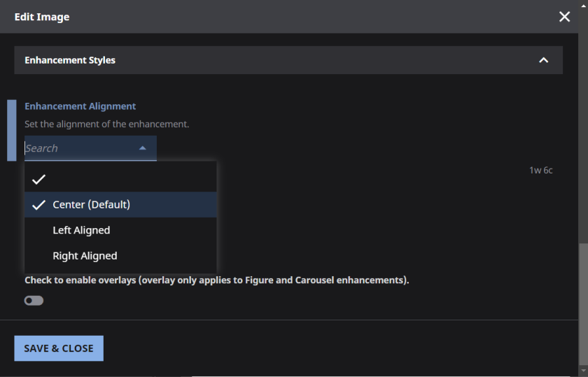Click the alignment dropdown arrow icon
Screen dimensions: 588x377
(143, 148)
